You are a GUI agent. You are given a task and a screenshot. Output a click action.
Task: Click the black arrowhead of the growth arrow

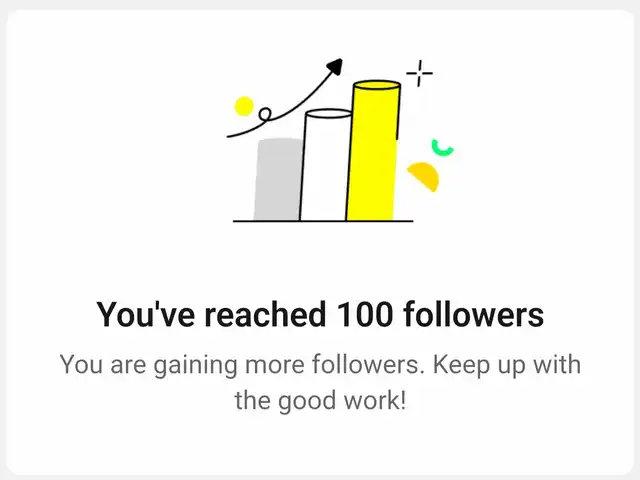(x=336, y=67)
